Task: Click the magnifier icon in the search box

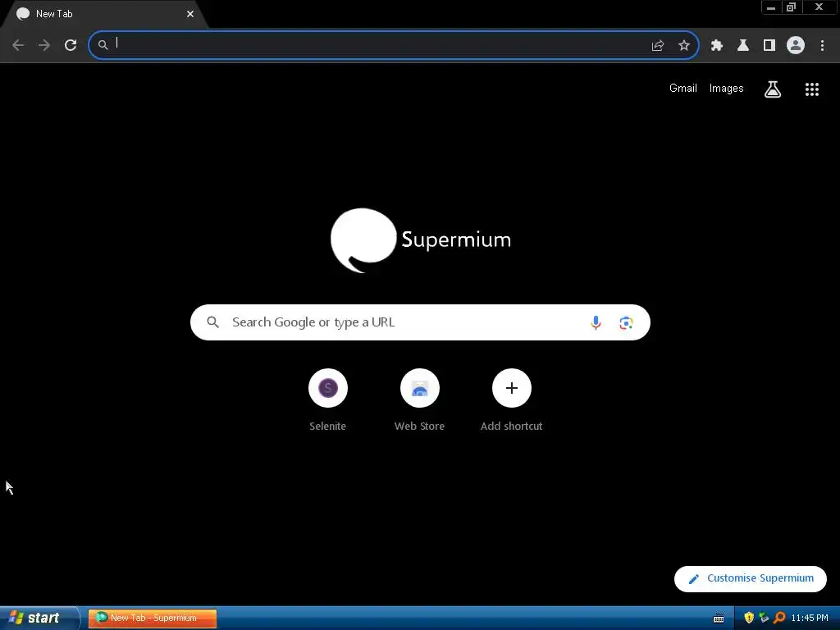Action: (213, 322)
